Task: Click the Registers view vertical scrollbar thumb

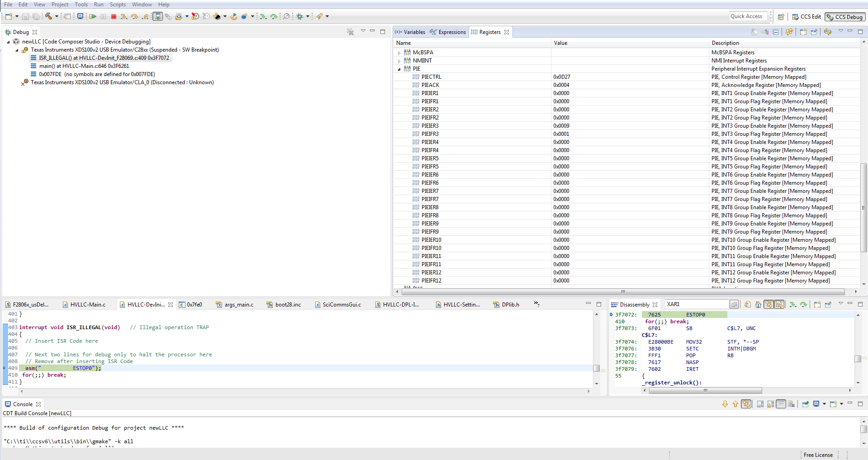Action: 863,207
